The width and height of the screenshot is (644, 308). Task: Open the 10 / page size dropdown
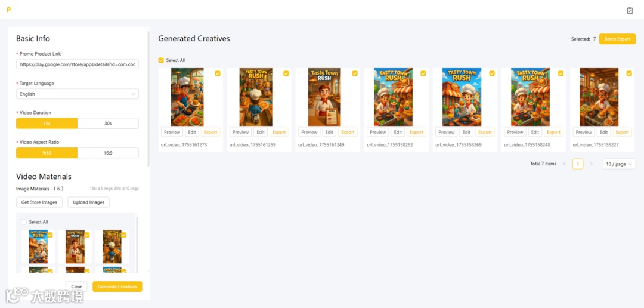click(618, 164)
